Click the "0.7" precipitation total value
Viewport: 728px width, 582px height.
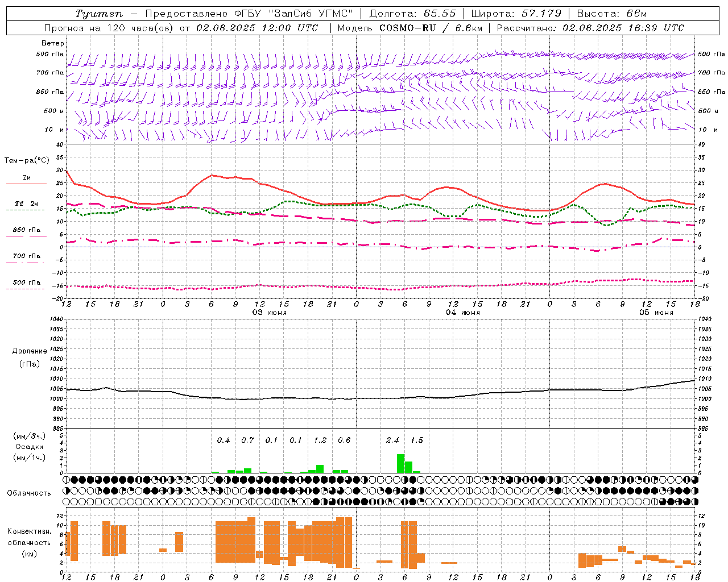point(247,440)
